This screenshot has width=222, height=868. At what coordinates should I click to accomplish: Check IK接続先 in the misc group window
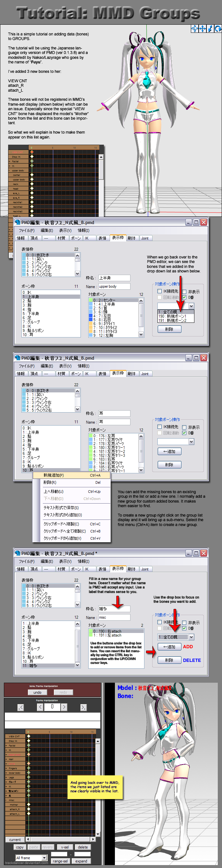point(159,622)
